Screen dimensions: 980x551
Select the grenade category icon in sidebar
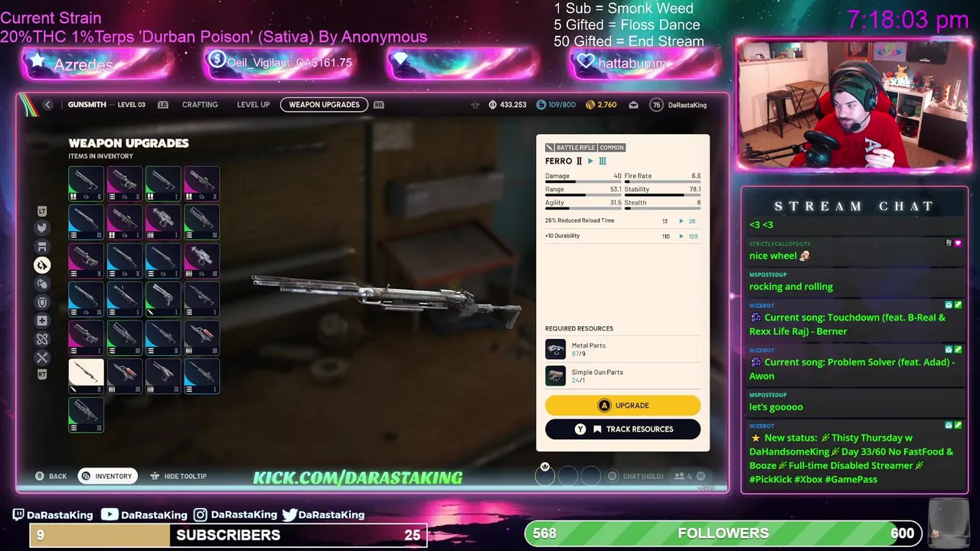[x=42, y=284]
